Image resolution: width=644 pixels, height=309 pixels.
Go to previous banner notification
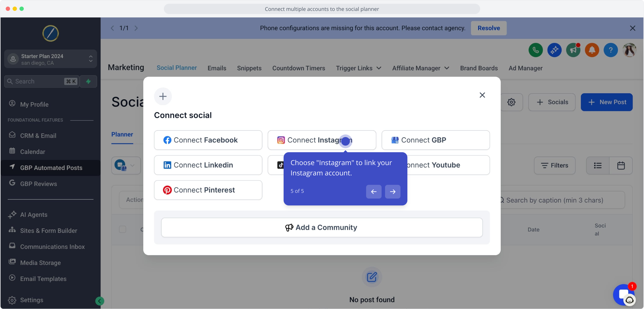(112, 28)
